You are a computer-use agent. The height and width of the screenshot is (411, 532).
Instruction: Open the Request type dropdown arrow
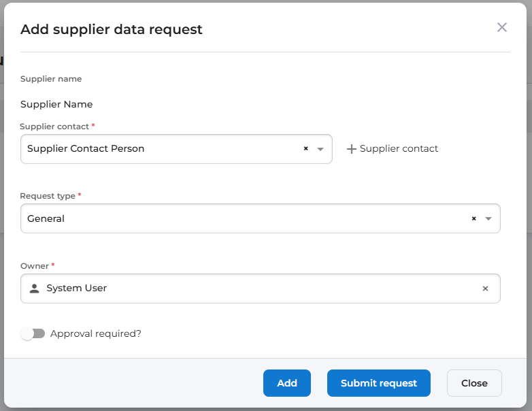pos(488,219)
